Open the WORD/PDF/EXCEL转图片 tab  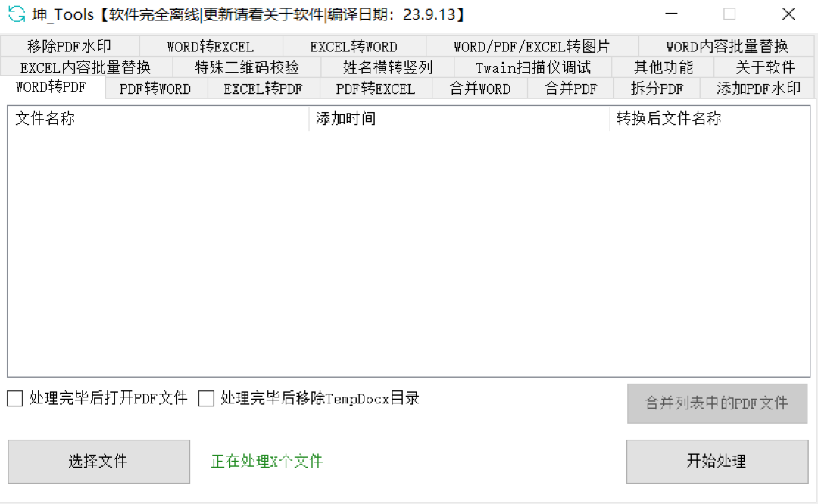tap(532, 46)
